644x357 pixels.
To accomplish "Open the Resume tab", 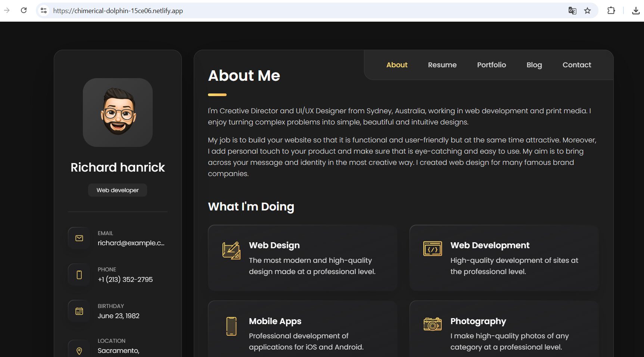I will 442,65.
